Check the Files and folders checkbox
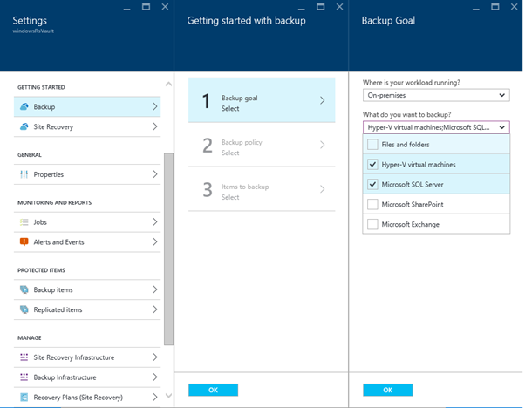This screenshot has height=408, width=532. [372, 145]
